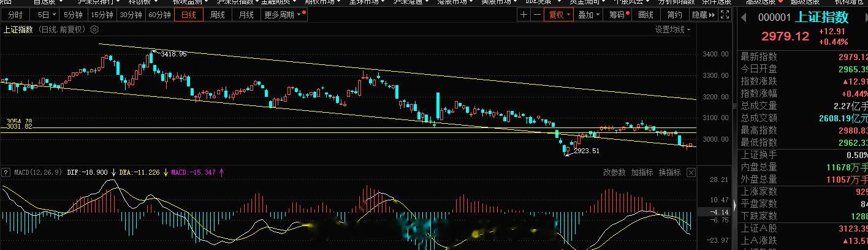The width and height of the screenshot is (868, 250).
Task: Select the 上证换手 row
Action: pos(804,154)
